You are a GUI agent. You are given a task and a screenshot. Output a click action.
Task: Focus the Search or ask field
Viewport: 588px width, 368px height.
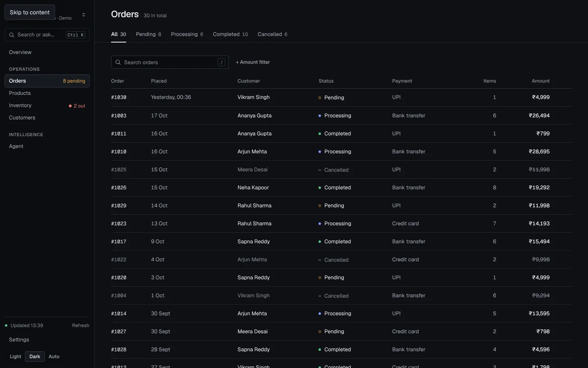click(47, 35)
